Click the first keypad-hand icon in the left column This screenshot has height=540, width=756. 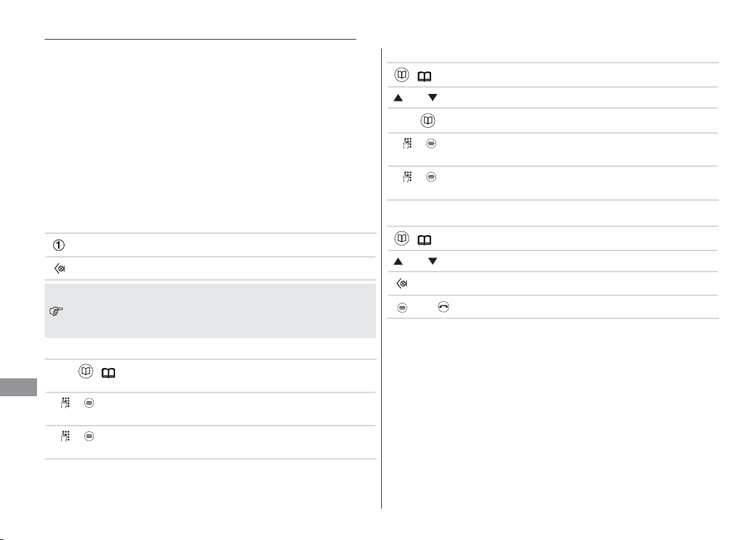(x=66, y=403)
